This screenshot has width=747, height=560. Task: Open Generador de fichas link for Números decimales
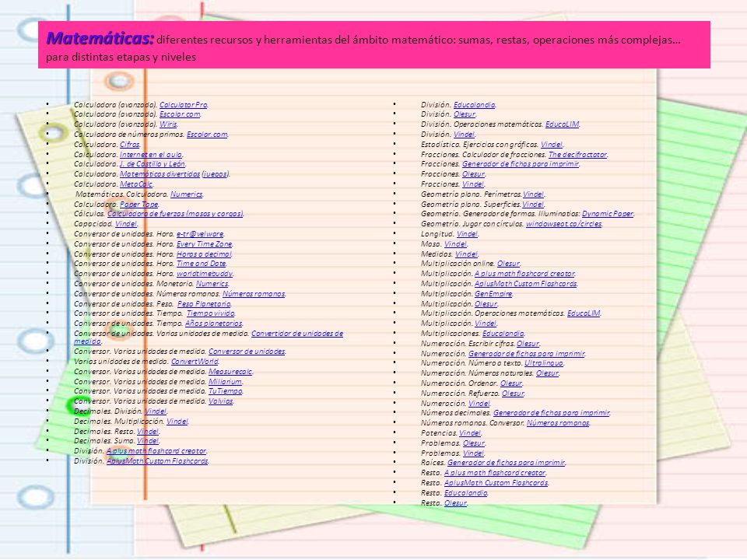click(x=552, y=413)
